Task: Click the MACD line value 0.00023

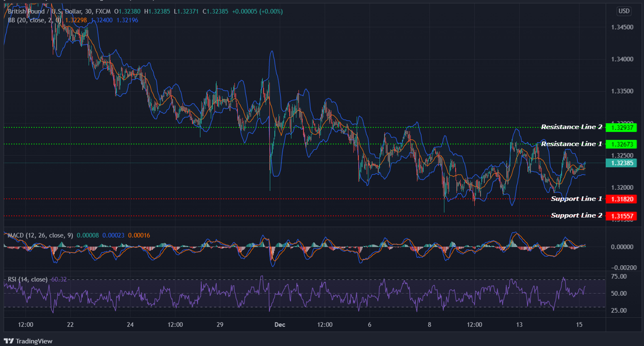Action: pos(113,235)
